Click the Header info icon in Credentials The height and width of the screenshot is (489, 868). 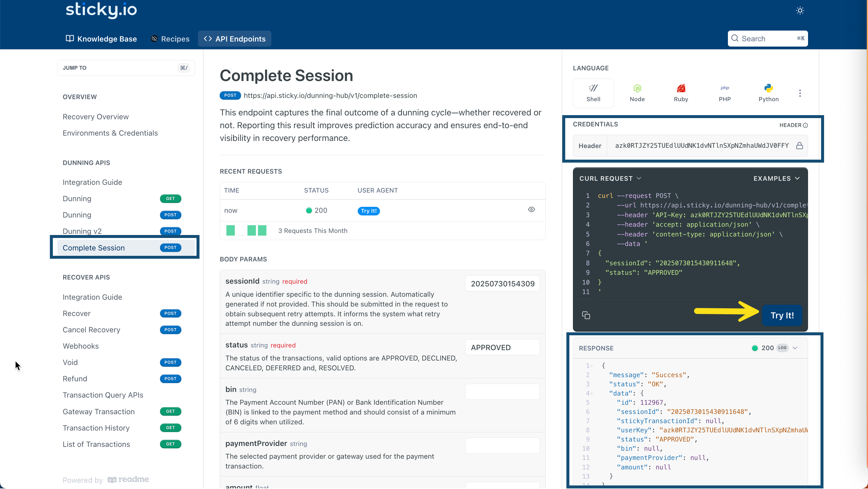(x=805, y=125)
